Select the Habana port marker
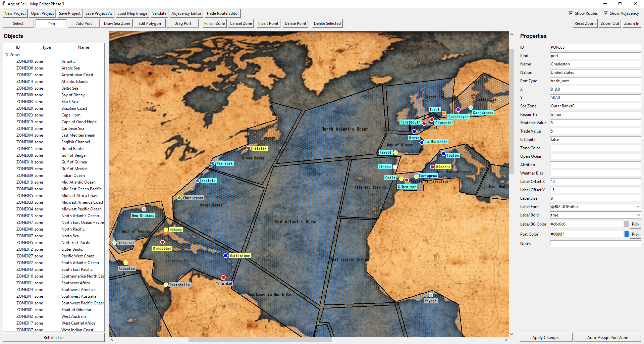Image resolution: width=644 pixels, height=344 pixels. (x=166, y=230)
